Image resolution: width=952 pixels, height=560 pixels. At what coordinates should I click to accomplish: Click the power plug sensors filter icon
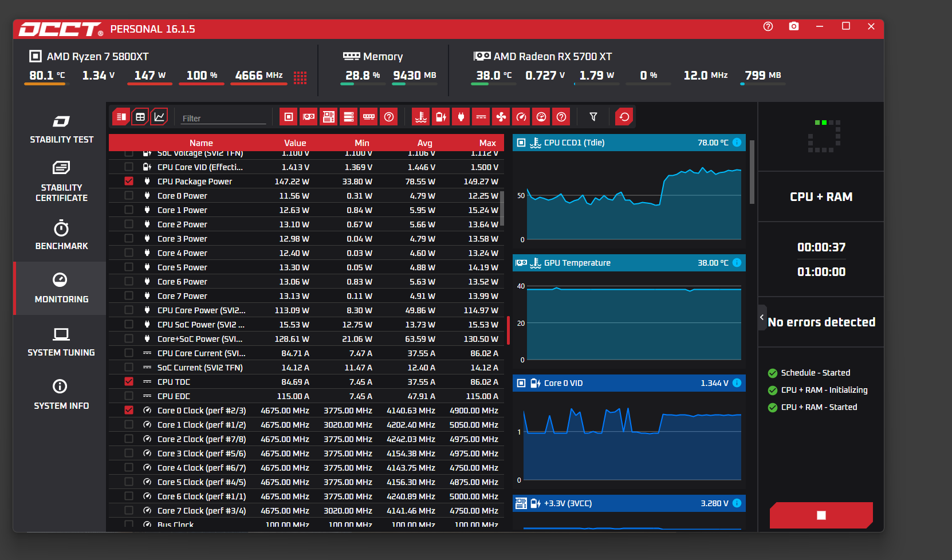461,117
